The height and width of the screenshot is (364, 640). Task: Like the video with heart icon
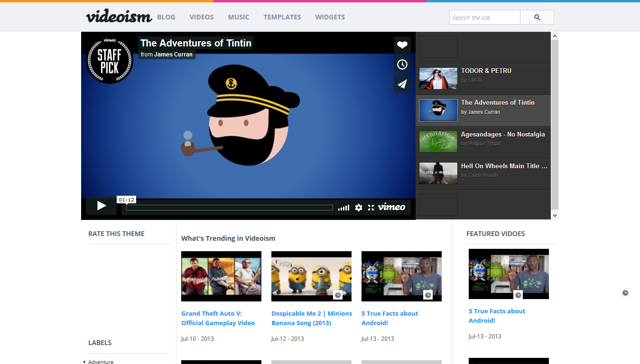(402, 45)
